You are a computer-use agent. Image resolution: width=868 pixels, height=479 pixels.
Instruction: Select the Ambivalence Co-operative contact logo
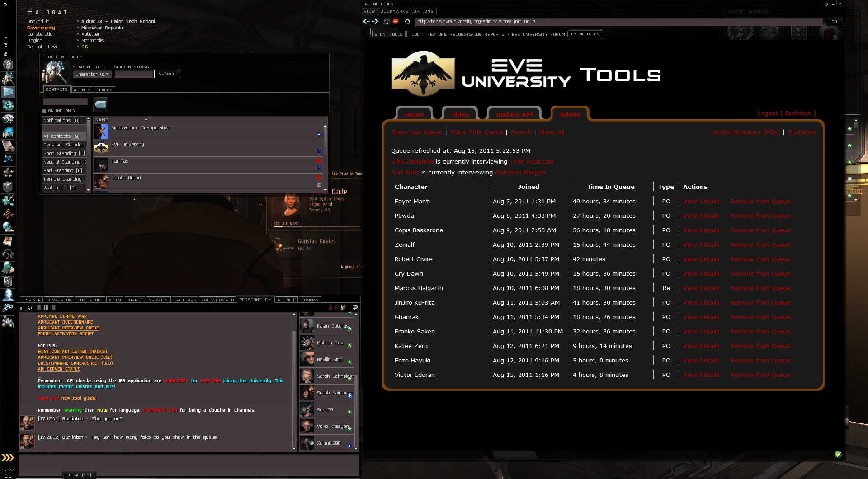[x=101, y=131]
